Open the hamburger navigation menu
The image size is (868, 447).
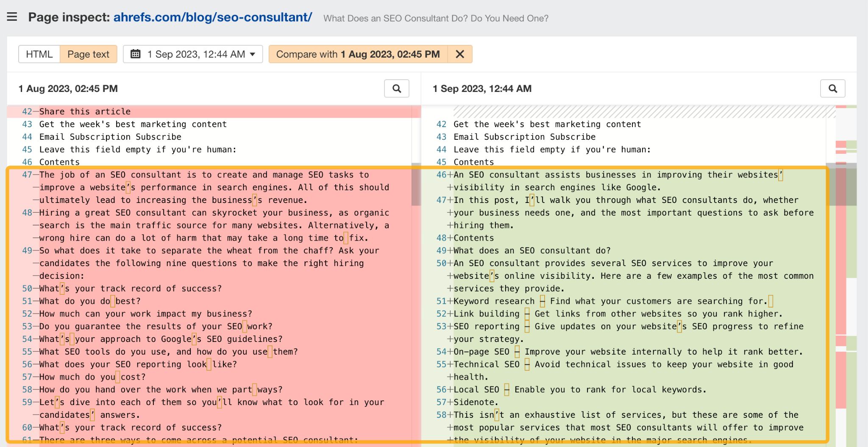pos(12,17)
